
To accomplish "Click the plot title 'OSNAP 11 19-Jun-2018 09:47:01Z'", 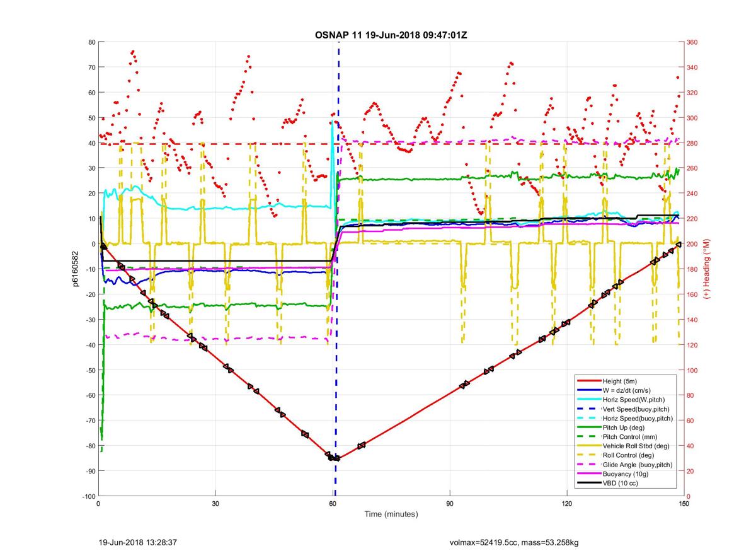I will coord(391,35).
